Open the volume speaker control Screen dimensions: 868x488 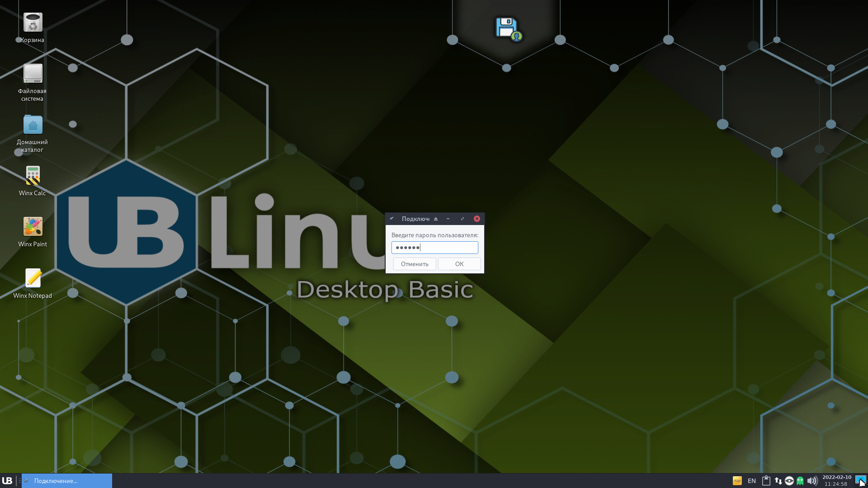click(812, 481)
